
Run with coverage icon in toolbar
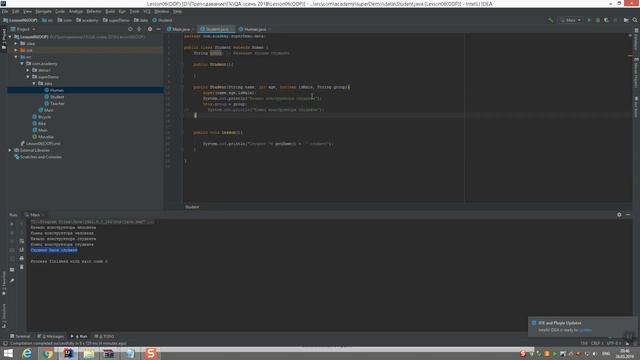point(607,20)
